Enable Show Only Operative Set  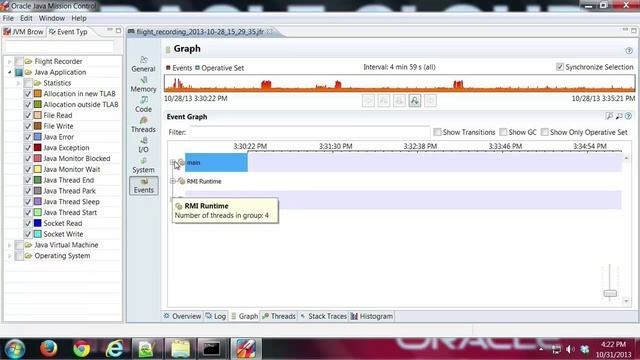click(x=544, y=132)
